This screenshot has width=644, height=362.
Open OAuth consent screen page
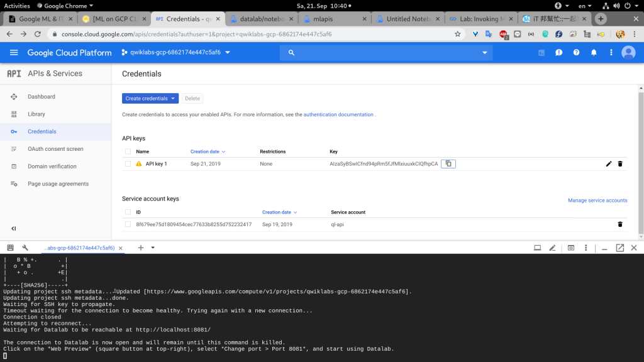(55, 149)
